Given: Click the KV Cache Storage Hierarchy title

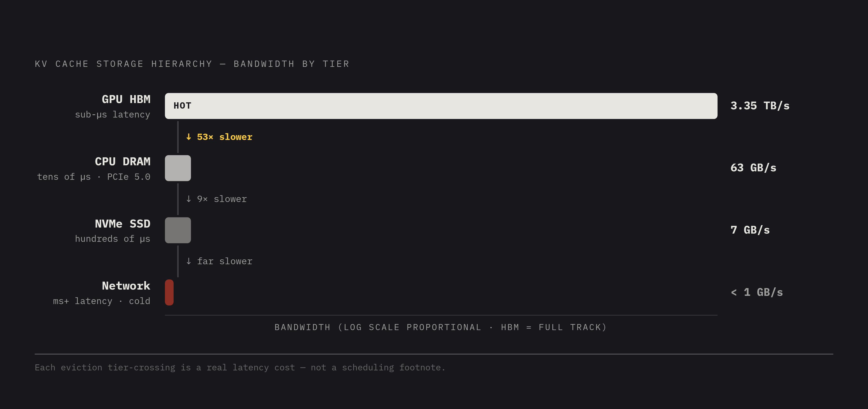Looking at the screenshot, I should coord(192,64).
